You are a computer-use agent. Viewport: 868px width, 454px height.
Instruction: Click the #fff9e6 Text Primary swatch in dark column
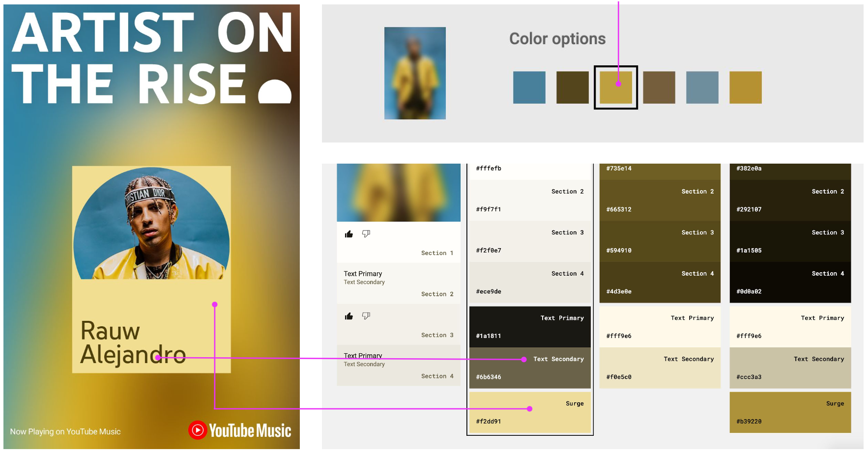790,327
